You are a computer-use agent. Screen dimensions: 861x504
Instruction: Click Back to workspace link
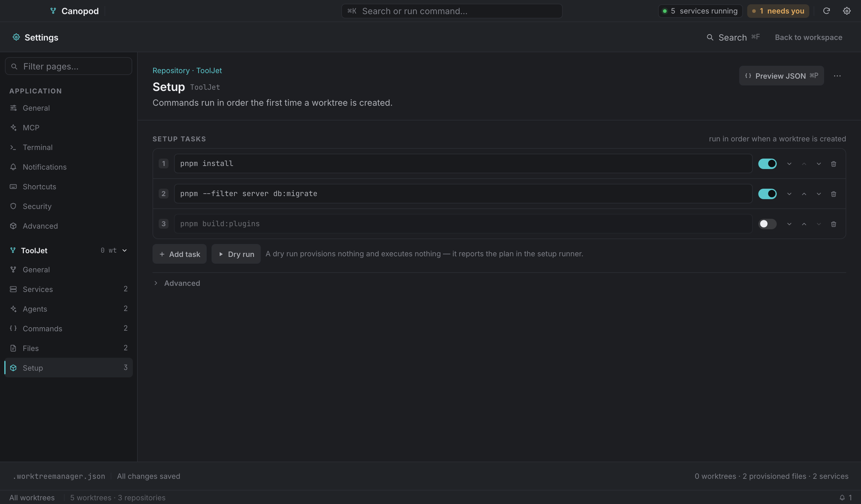[x=808, y=37]
